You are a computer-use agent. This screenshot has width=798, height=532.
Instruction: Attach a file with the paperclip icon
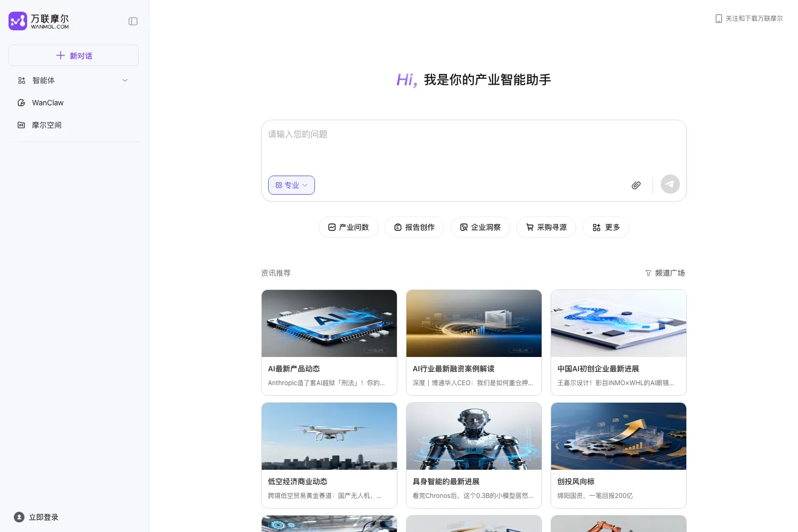click(x=636, y=185)
